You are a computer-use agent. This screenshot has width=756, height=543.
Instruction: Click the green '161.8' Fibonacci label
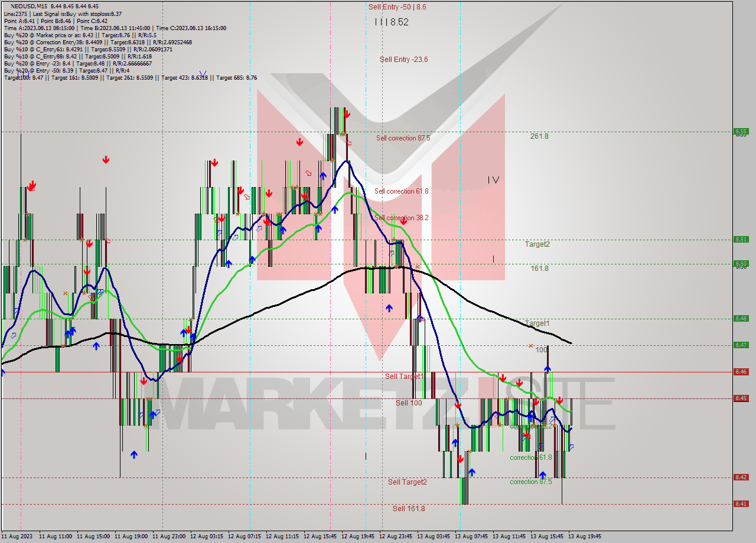[539, 268]
